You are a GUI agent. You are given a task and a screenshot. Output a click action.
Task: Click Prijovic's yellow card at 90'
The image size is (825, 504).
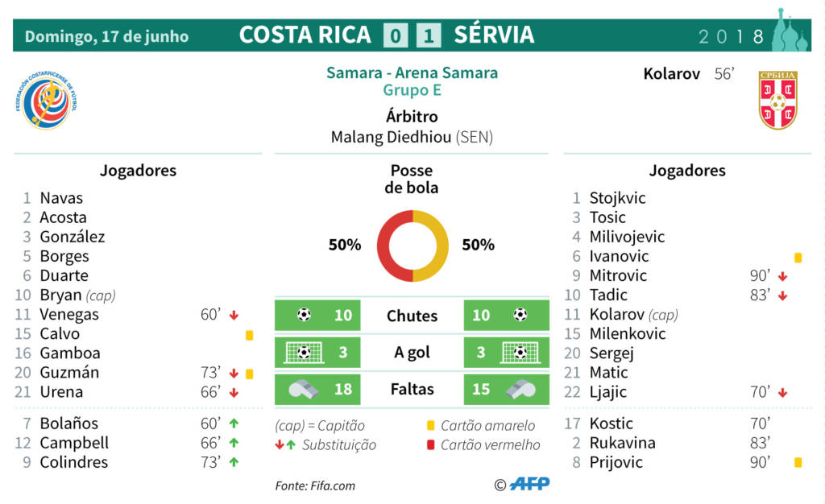tap(798, 462)
